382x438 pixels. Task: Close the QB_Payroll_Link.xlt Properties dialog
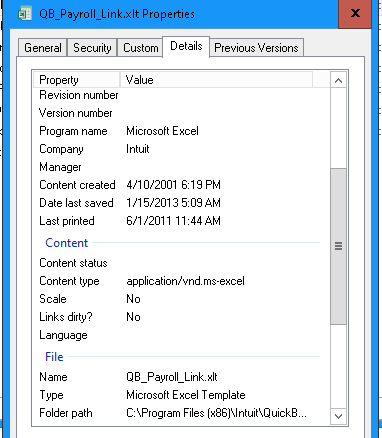tap(355, 14)
